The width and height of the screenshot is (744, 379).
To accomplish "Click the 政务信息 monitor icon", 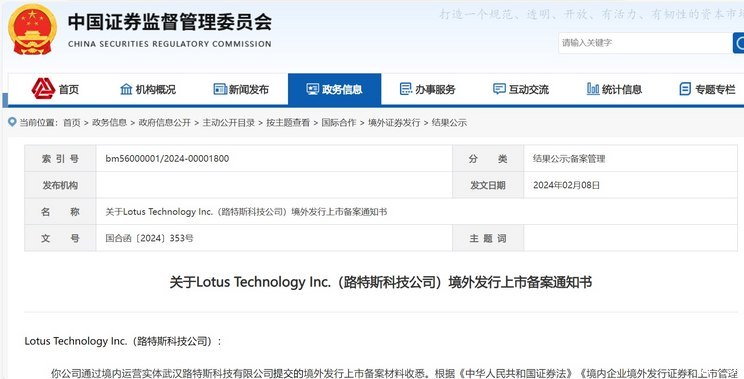I will tap(313, 89).
